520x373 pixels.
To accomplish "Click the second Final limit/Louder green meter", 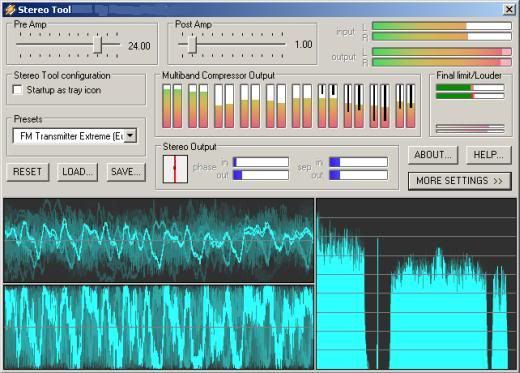I will tap(470, 96).
